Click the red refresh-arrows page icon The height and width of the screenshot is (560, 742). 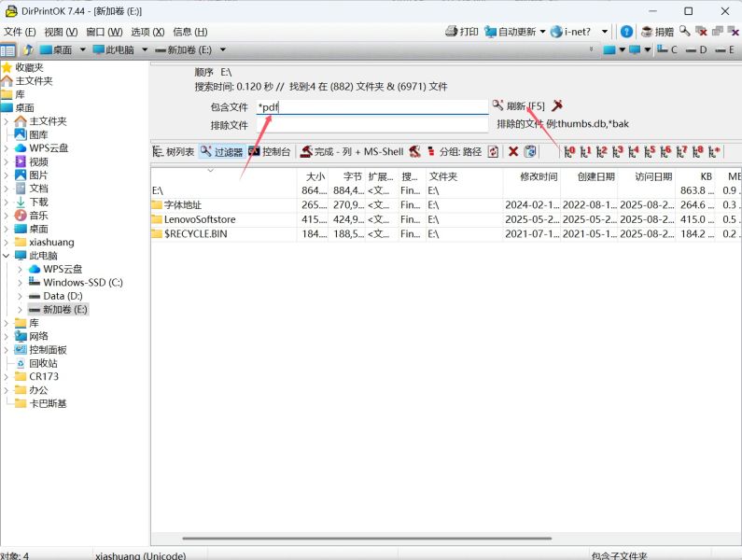click(x=493, y=151)
